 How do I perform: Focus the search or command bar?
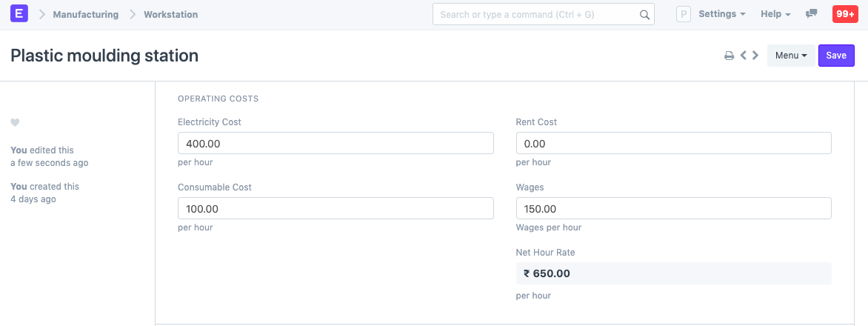[x=537, y=14]
